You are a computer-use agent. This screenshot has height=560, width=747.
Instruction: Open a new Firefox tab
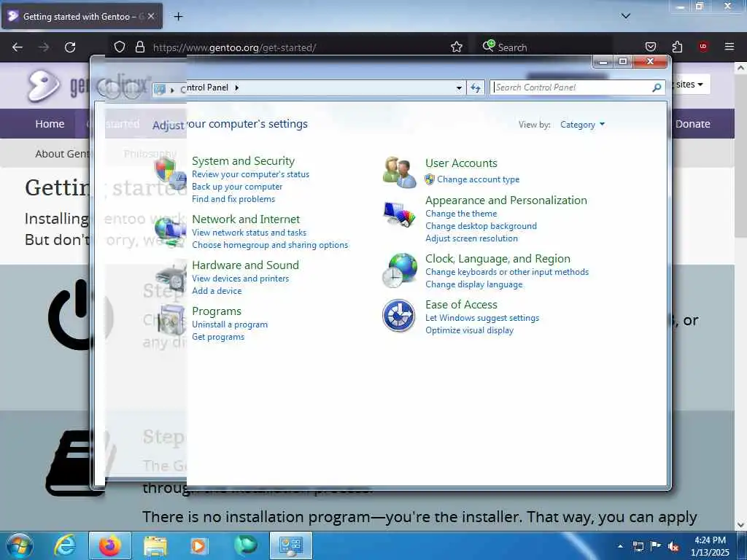(x=178, y=17)
